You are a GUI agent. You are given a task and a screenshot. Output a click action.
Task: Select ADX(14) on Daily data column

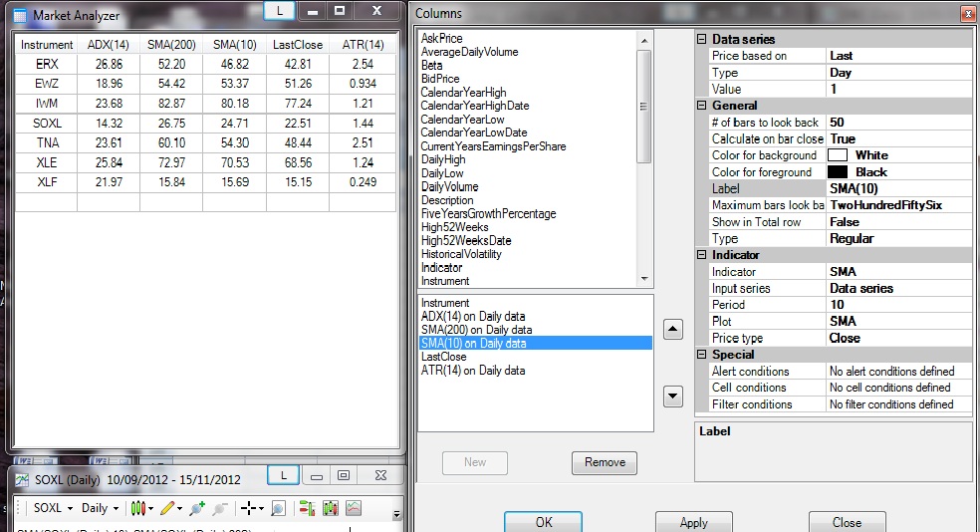(473, 317)
